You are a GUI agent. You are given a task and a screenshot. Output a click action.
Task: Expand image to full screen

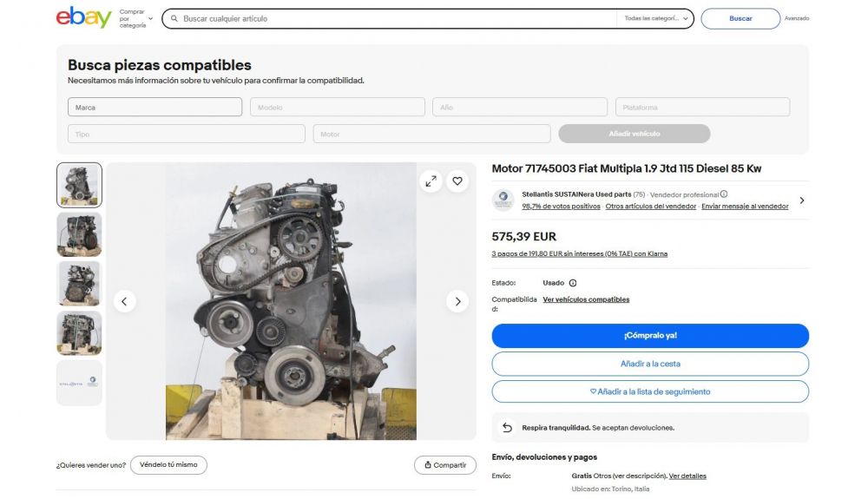pos(431,181)
